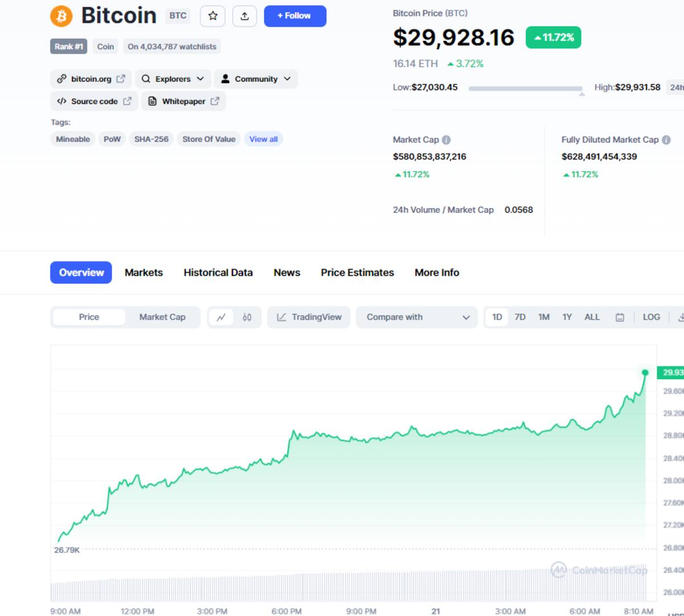The height and width of the screenshot is (616, 684).
Task: Select the 7D time range
Action: tap(520, 317)
